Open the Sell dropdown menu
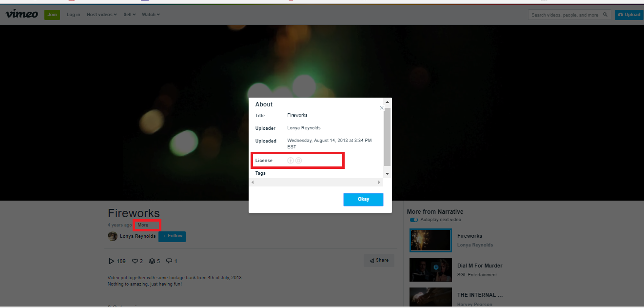644x308 pixels. 129,15
